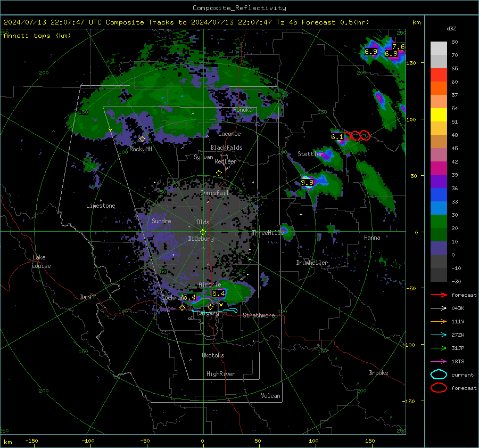
Task: Click the HighRiver town label
Action: 221,374
